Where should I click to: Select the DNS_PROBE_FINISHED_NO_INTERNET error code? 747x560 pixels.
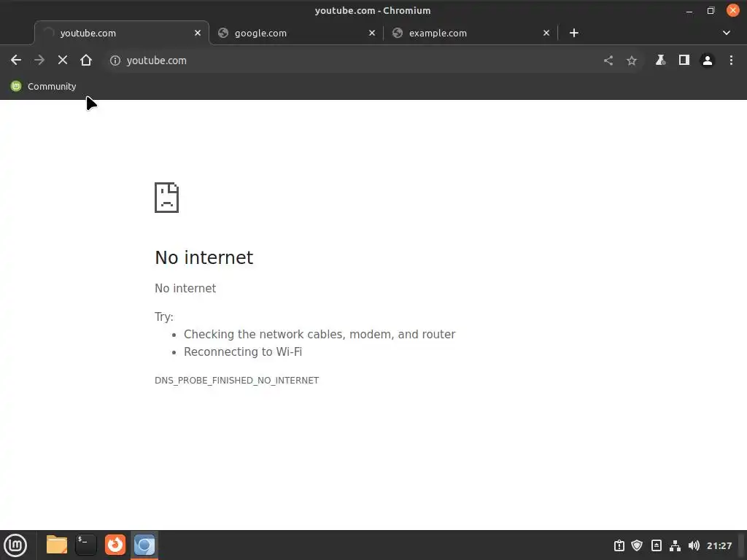tap(237, 381)
